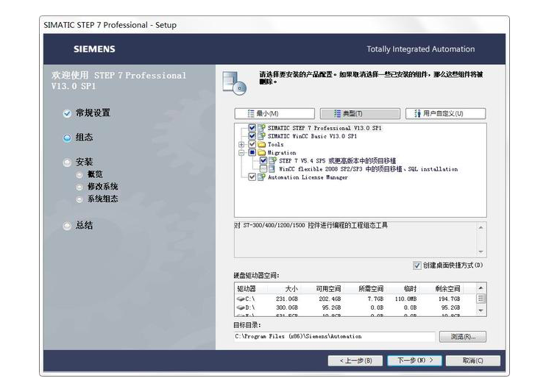The width and height of the screenshot is (546, 392).
Task: Toggle the Migration folder checkbox
Action: pos(252,152)
